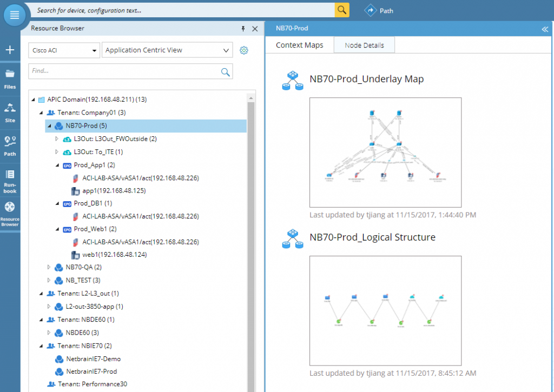554x392 pixels.
Task: Open the Path tool in top bar
Action: point(379,11)
